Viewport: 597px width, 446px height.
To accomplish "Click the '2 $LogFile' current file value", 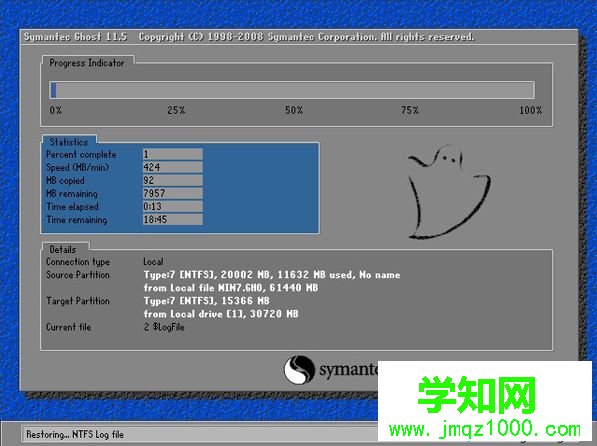I will tap(164, 327).
